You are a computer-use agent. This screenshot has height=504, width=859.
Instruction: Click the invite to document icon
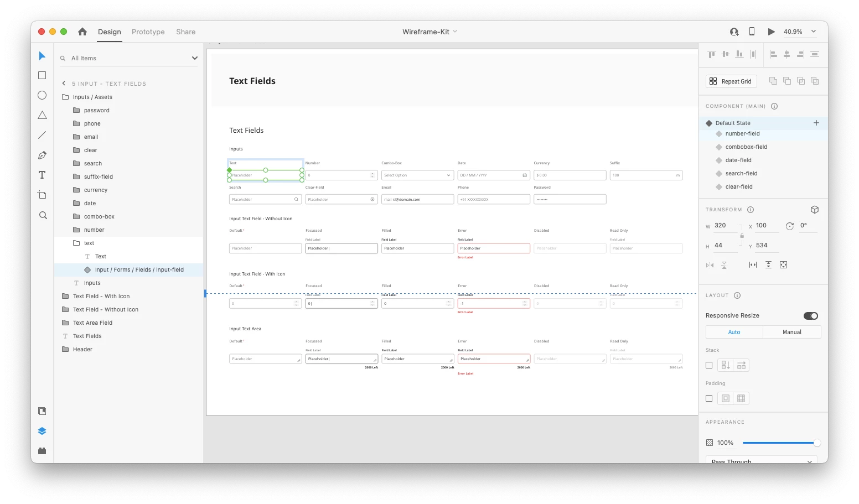[x=734, y=32]
